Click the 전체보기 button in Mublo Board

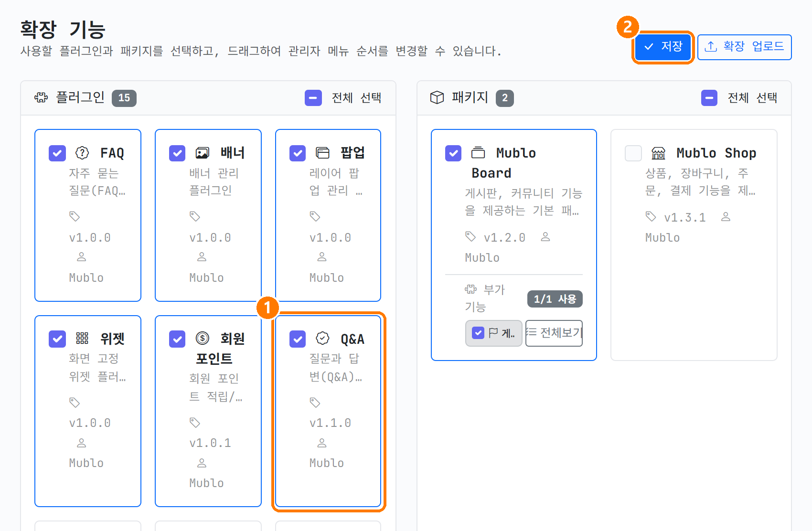click(x=554, y=333)
